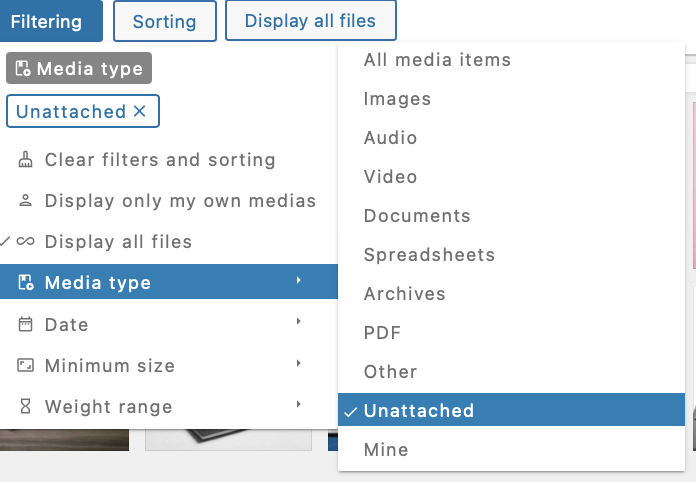Click the person icon for own medias
The image size is (696, 482).
(x=25, y=201)
